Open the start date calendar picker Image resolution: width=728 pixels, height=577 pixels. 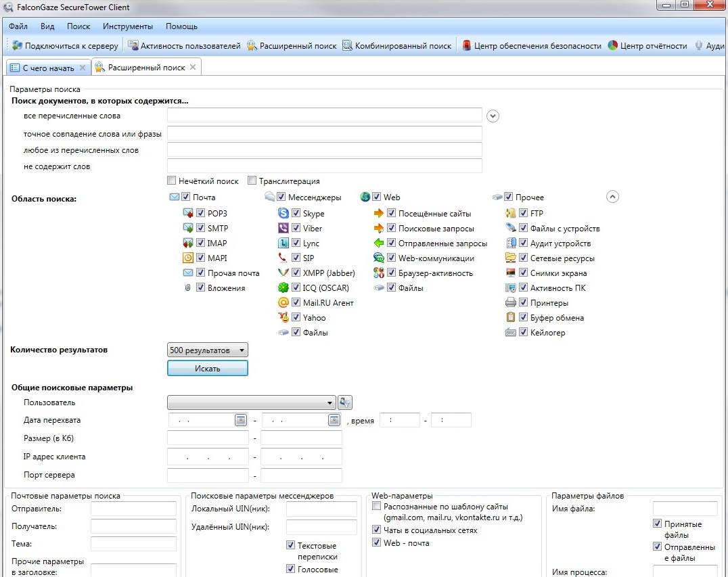tap(240, 420)
